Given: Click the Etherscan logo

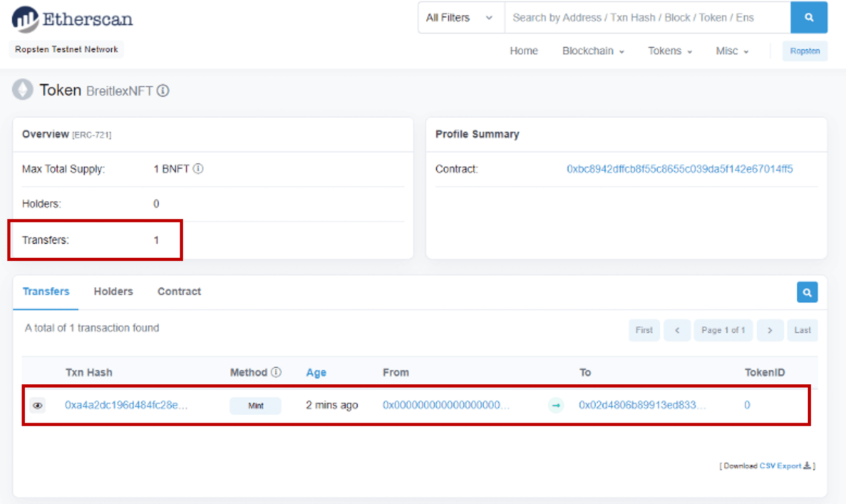Looking at the screenshot, I should pos(72,19).
